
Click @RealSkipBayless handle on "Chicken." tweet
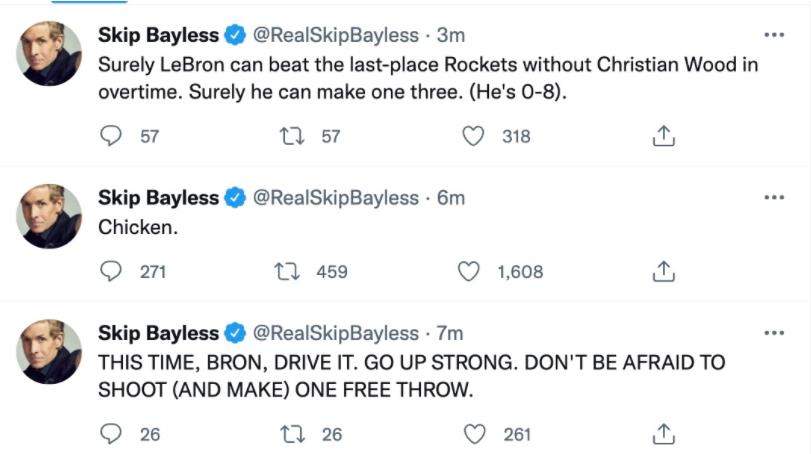pos(335,198)
